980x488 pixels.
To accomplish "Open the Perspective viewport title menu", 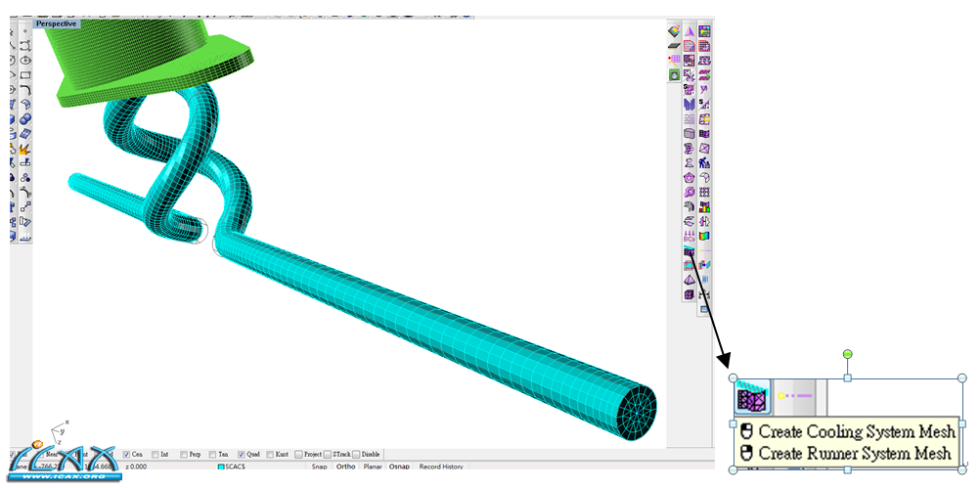I will [x=57, y=23].
